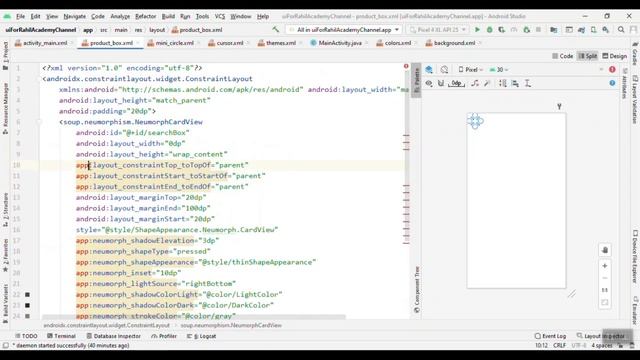Click the red error marker atop editor gutter

pos(406,66)
